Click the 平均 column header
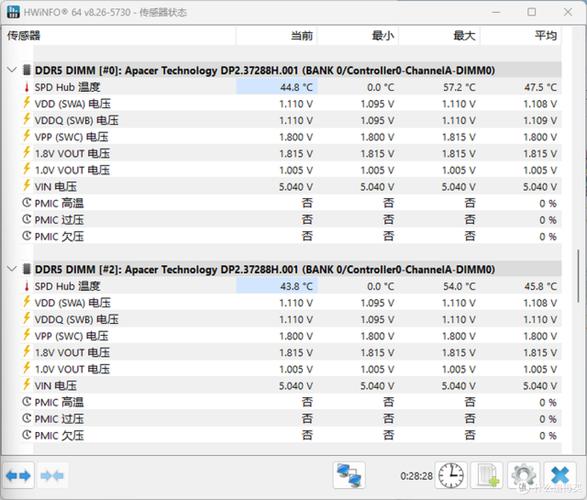The height and width of the screenshot is (500, 587). point(521,36)
